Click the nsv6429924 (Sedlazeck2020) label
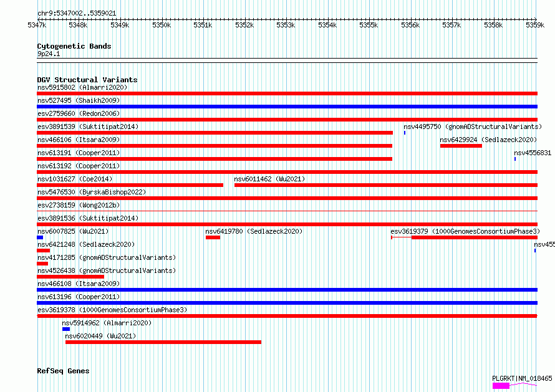Image resolution: width=555 pixels, height=392 pixels. coord(488,140)
